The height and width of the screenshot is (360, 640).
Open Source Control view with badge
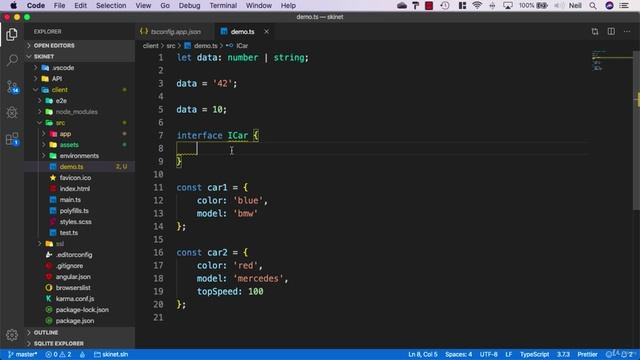point(12,87)
